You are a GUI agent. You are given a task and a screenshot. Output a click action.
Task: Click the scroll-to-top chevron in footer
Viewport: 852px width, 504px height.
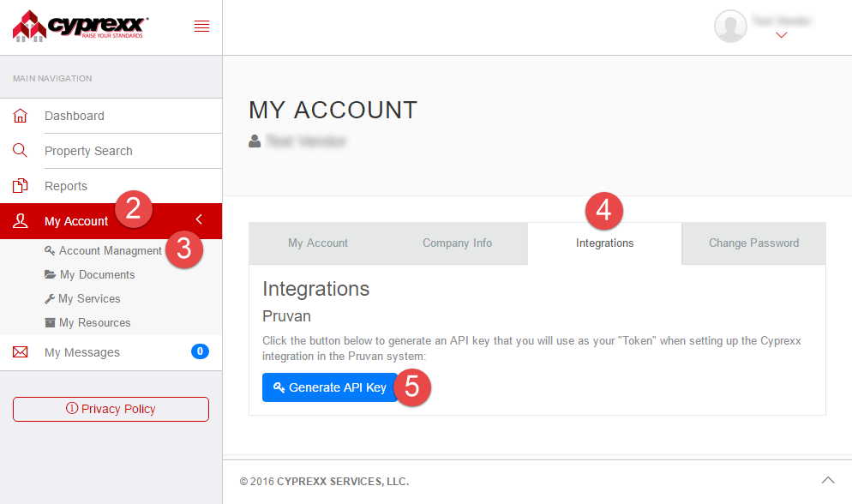coord(827,480)
